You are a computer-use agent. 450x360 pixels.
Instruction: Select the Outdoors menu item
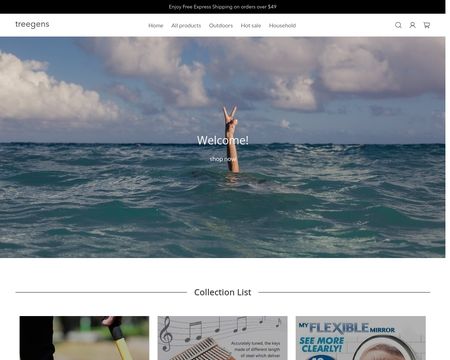pyautogui.click(x=221, y=26)
